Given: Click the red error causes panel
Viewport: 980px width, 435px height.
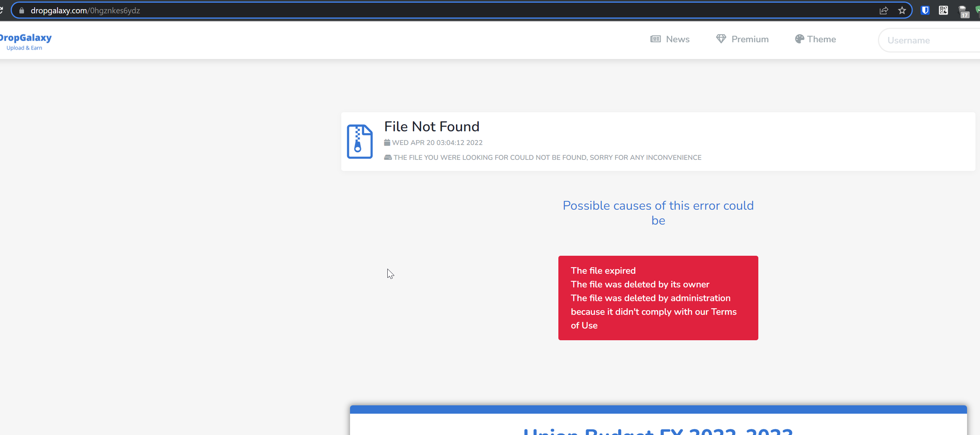Looking at the screenshot, I should 658,298.
